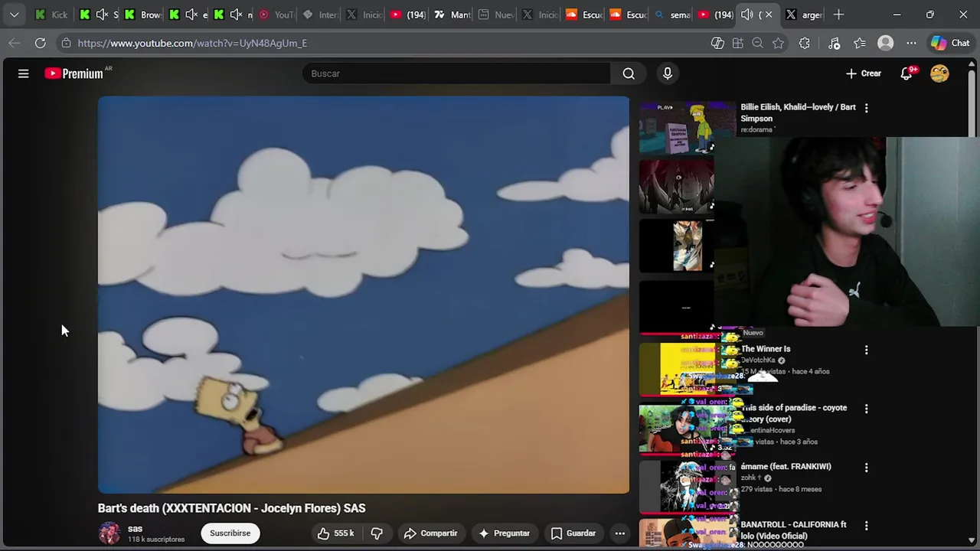The height and width of the screenshot is (551, 980).
Task: Open browser extensions puzzle icon
Action: click(805, 43)
